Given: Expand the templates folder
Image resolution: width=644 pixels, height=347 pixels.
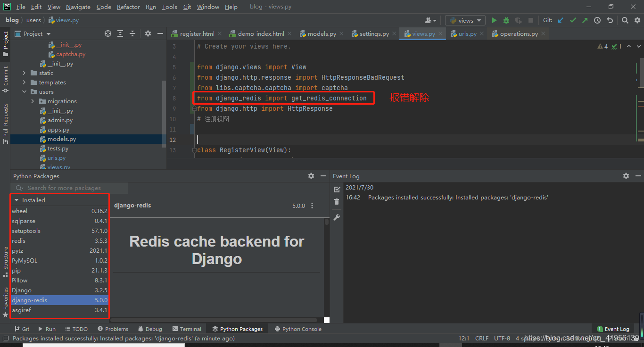Looking at the screenshot, I should (25, 83).
